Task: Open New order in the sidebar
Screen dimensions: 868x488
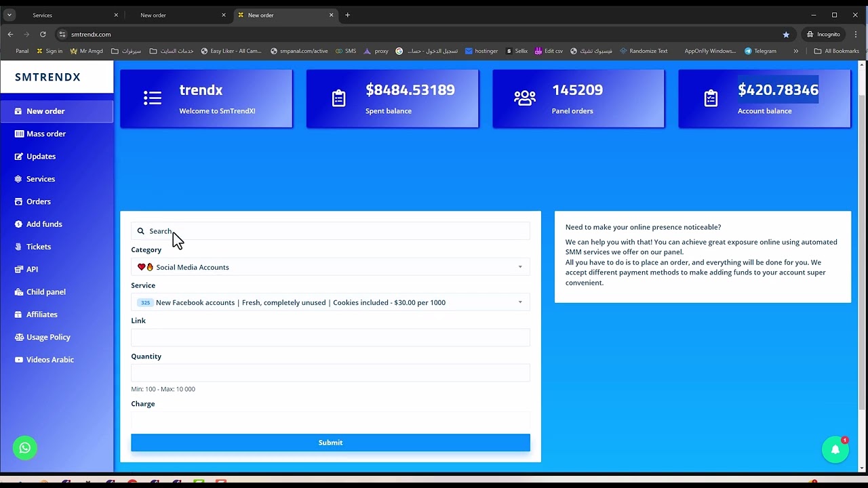Action: tap(57, 111)
